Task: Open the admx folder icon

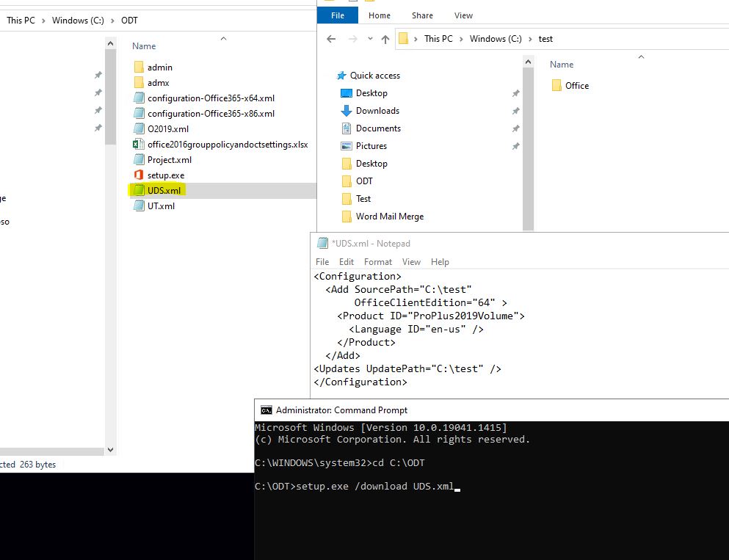Action: point(139,83)
